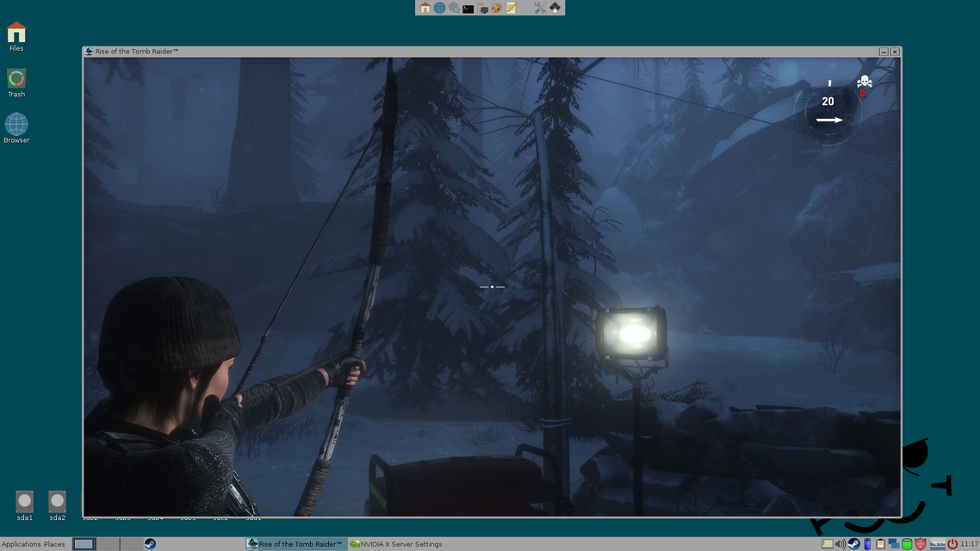
Task: Open the computer display launcher icon
Action: coord(482,8)
